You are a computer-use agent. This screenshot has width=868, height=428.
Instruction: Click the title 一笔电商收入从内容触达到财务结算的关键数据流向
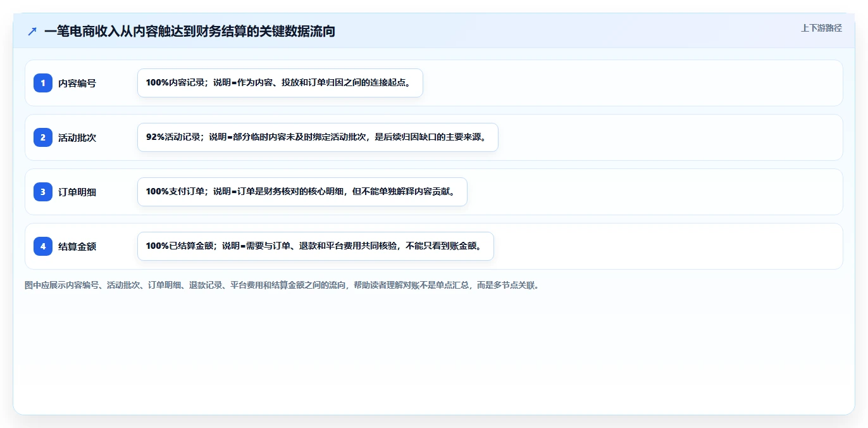[x=190, y=31]
